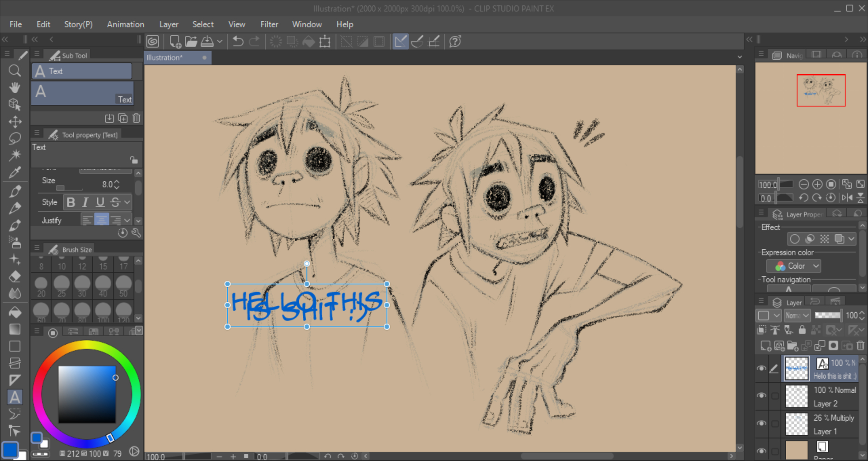Open the layer blending mode dropdown
Screen dimensions: 868x461
(797, 315)
